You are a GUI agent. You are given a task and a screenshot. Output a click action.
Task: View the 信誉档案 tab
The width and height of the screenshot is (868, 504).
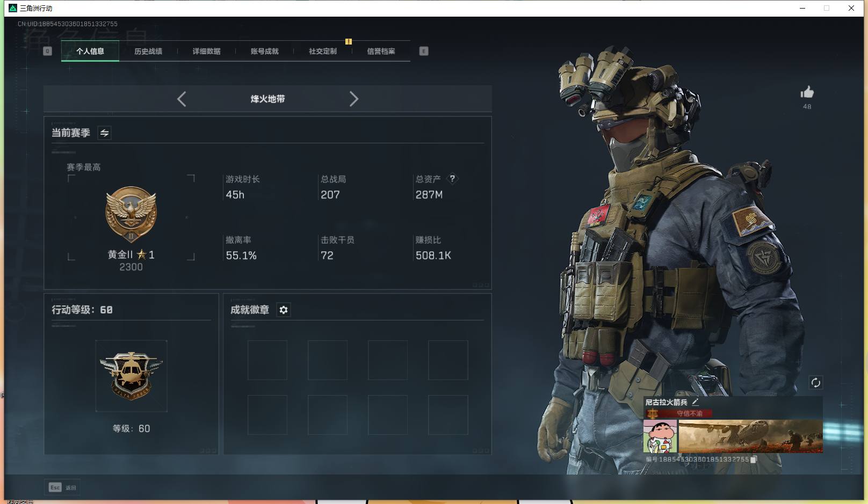click(381, 51)
